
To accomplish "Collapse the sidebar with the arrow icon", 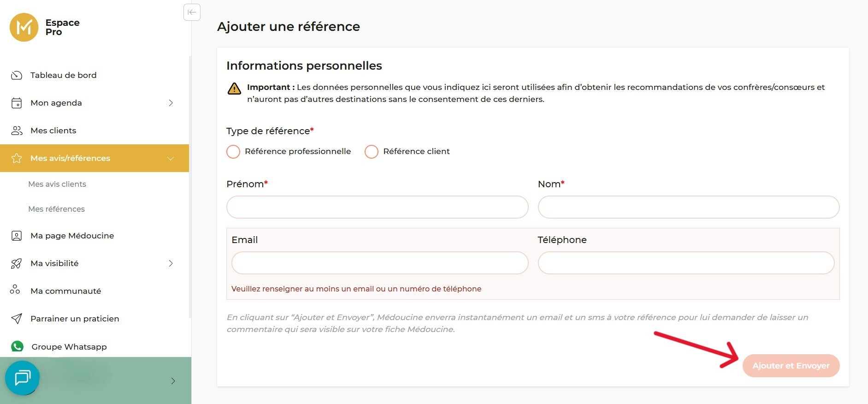I will (x=192, y=12).
